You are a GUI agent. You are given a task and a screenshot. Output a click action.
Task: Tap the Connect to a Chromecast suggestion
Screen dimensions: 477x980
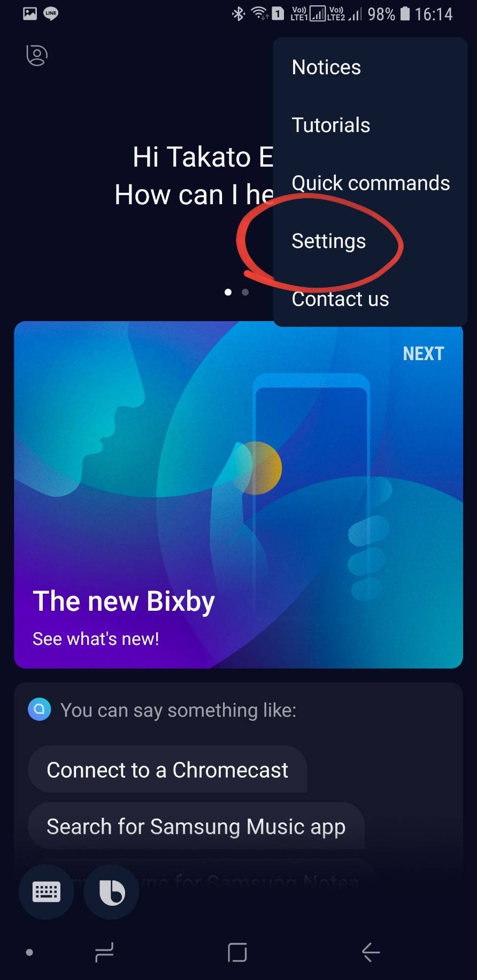167,770
